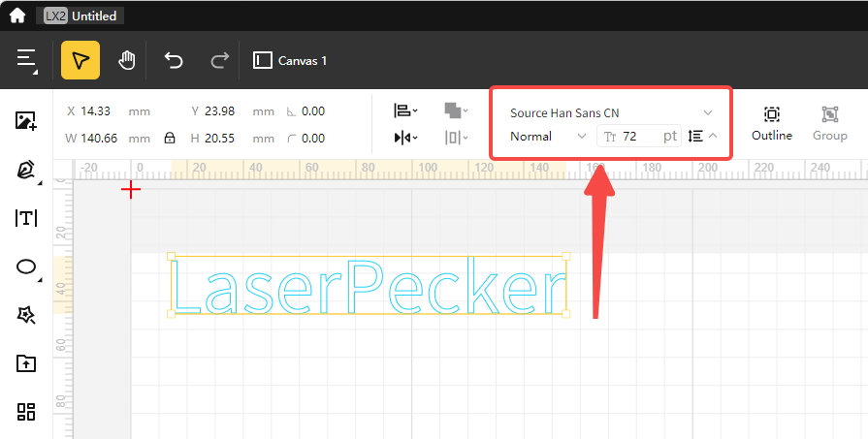Go to the Home screen icon

pos(17,16)
